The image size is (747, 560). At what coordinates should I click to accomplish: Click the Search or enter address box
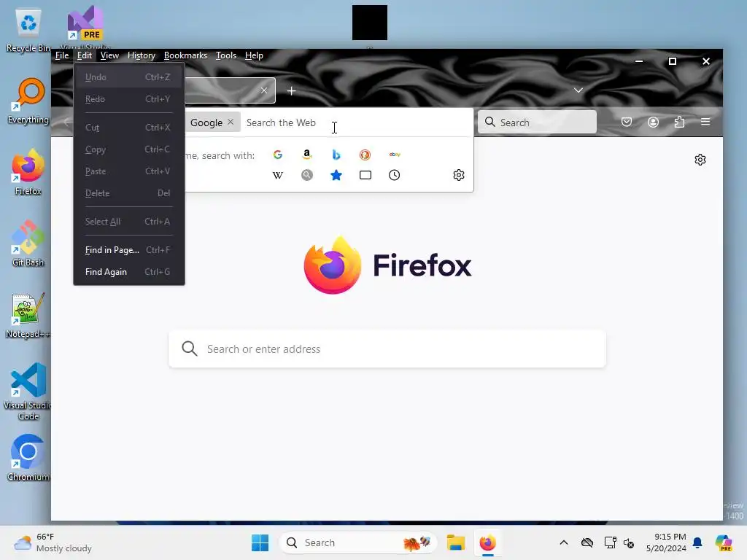click(387, 349)
